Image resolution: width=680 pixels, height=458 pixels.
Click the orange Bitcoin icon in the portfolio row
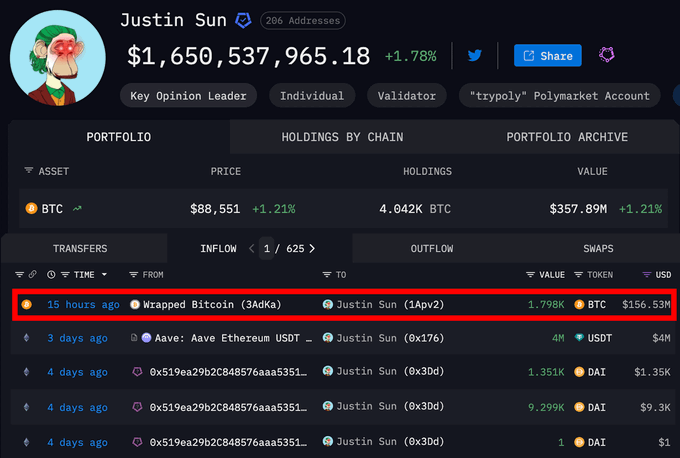click(x=32, y=209)
